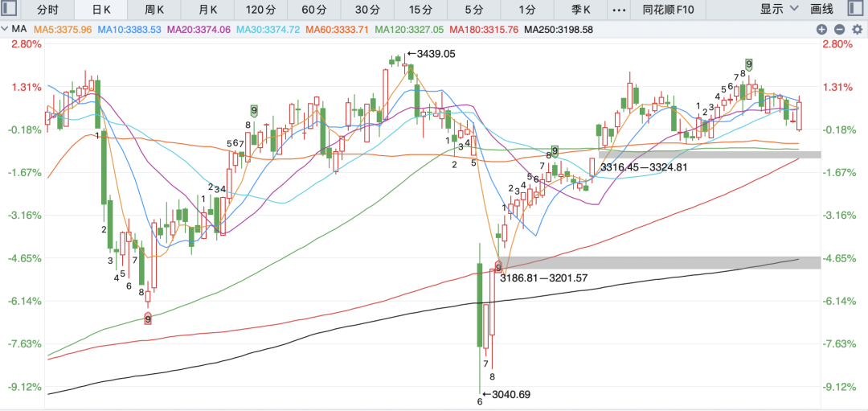
Task: Click the MA250 legend label
Action: pos(558,29)
